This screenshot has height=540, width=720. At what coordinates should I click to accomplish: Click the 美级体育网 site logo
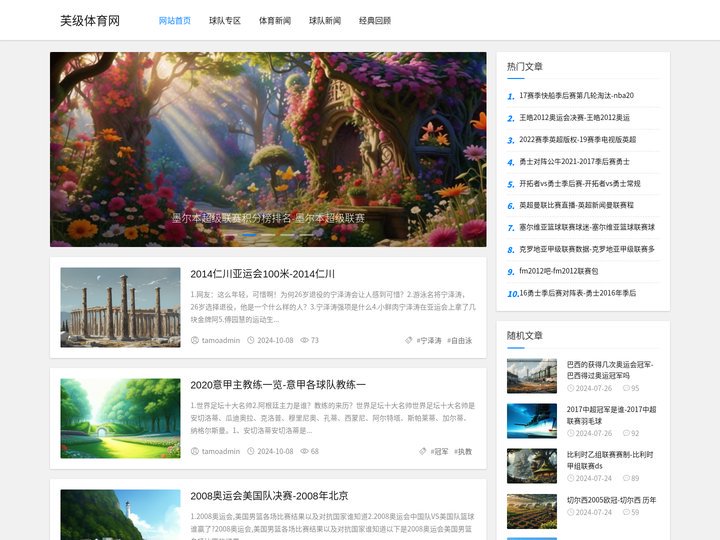click(90, 21)
